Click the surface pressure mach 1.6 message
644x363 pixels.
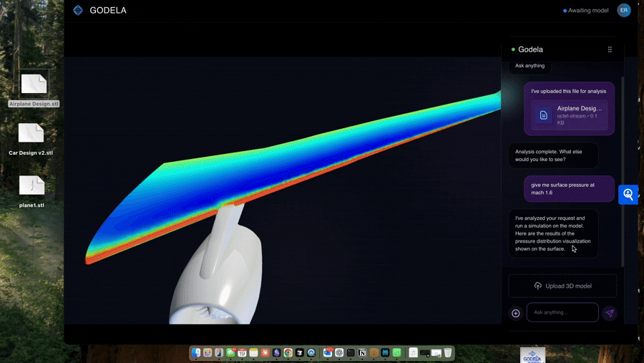[x=569, y=188]
